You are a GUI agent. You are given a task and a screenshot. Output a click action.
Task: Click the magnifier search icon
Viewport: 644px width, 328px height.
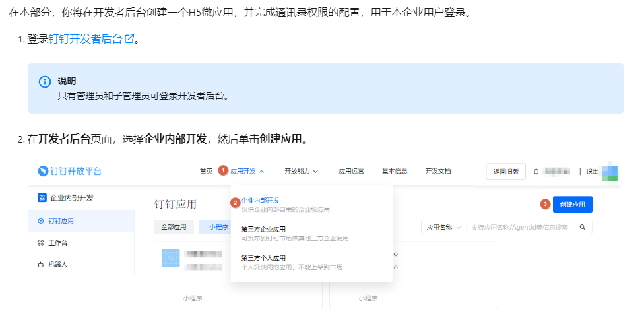click(x=583, y=227)
